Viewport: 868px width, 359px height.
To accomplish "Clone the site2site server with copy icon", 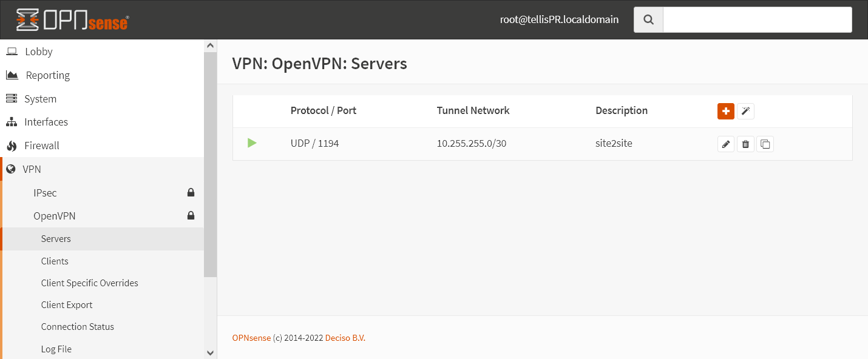I will (765, 144).
